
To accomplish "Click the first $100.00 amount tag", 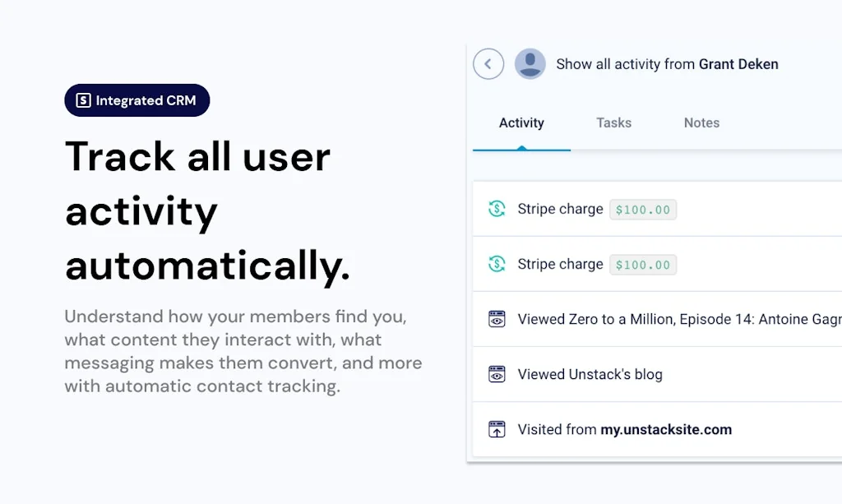I will (643, 210).
